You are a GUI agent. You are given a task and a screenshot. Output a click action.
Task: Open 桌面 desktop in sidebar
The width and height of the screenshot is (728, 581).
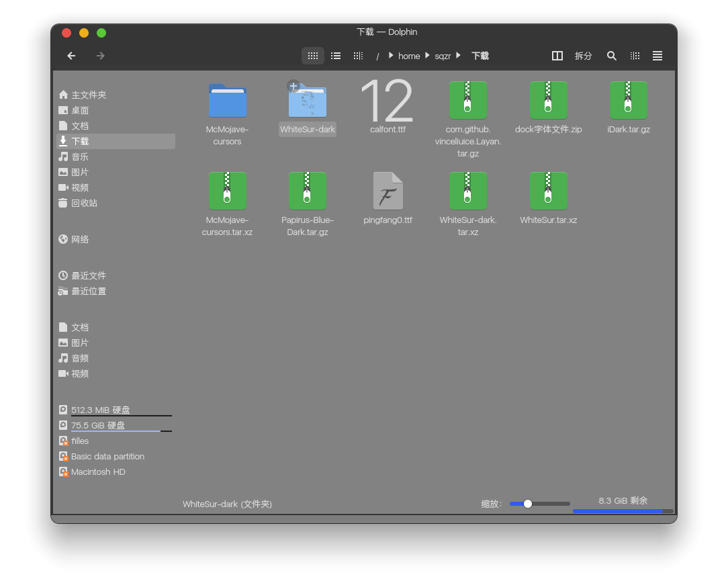coord(116,111)
